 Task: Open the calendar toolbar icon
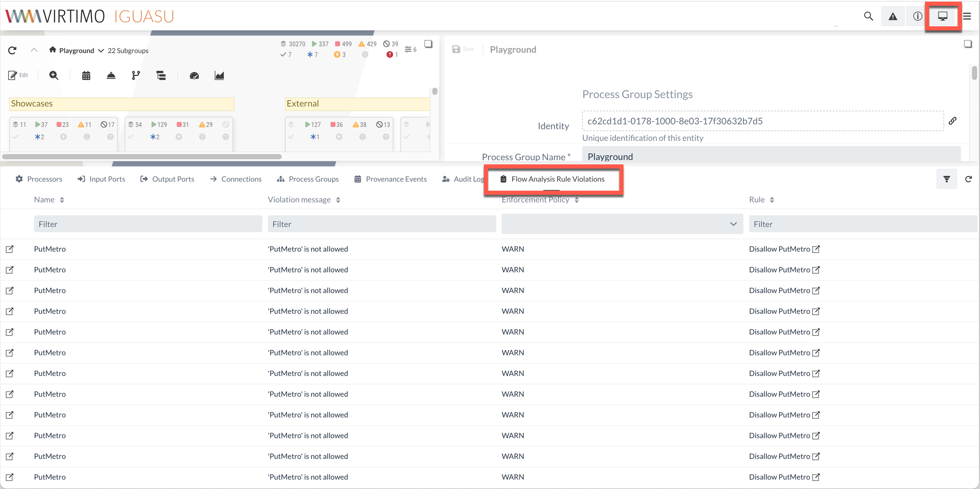[x=86, y=76]
